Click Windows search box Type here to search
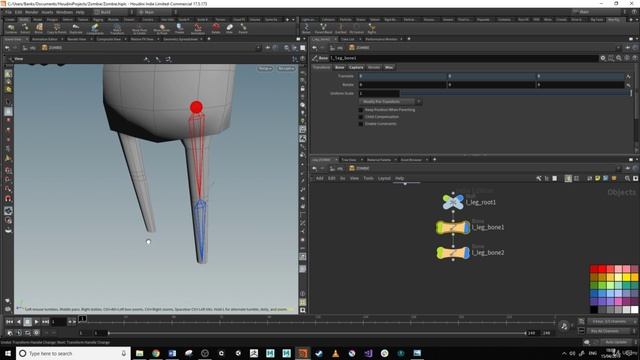Image resolution: width=640 pixels, height=360 pixels. pos(73,353)
